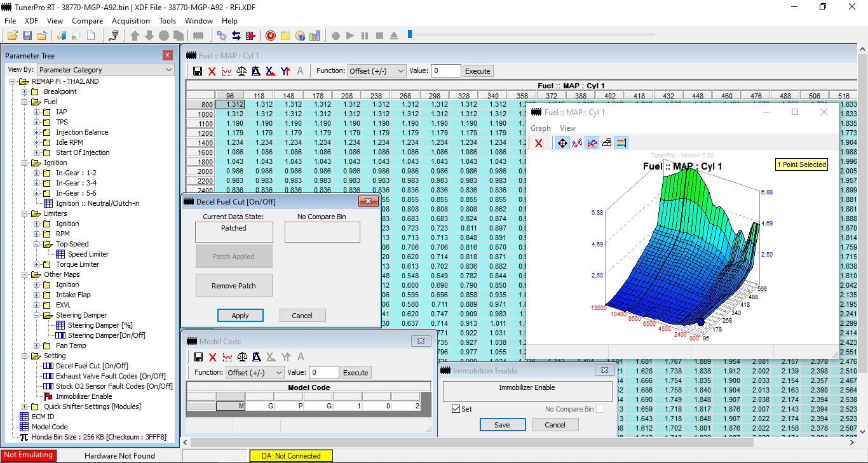The width and height of the screenshot is (868, 463).
Task: Click the wireframe surface icon in graph toolbar
Action: point(607,144)
